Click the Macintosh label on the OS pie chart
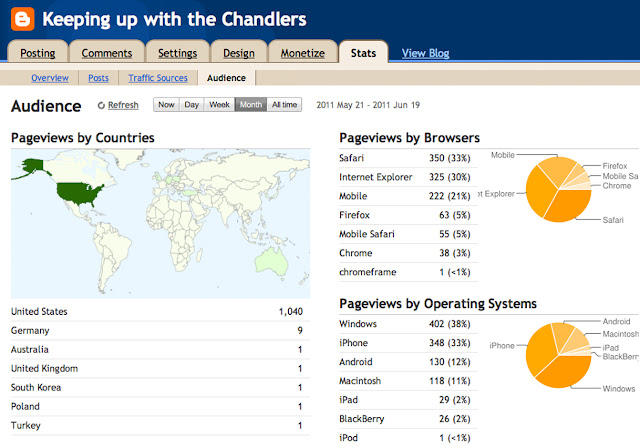Viewport: 640px width, 447px height. 621,334
